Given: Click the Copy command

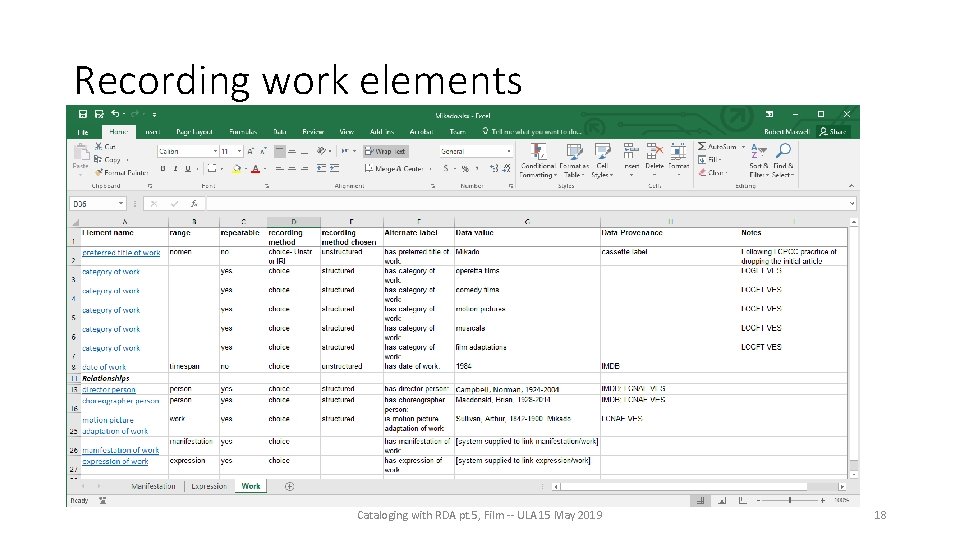Looking at the screenshot, I should [x=107, y=159].
